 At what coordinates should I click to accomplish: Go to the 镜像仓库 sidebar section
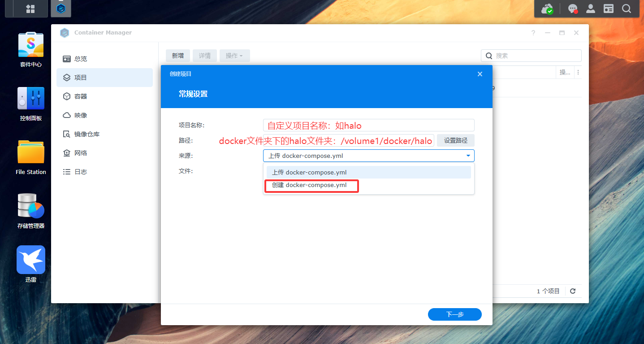tap(86, 134)
